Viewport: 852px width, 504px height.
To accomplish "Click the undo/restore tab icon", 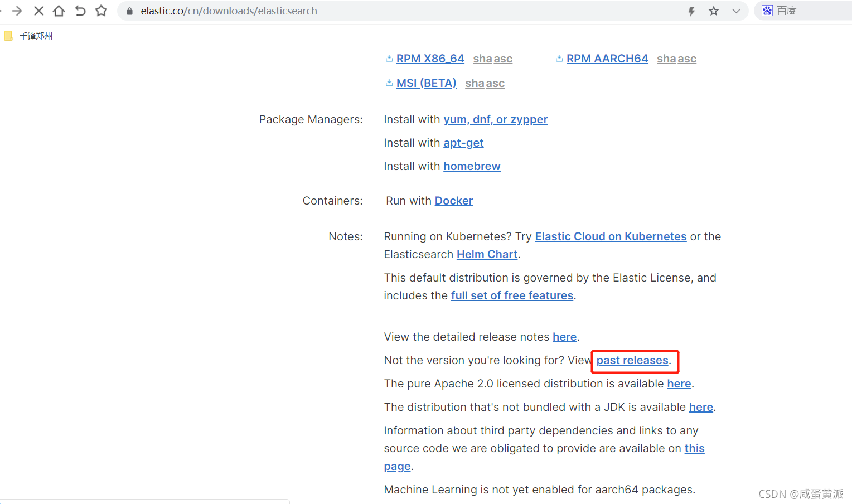I will click(x=80, y=11).
